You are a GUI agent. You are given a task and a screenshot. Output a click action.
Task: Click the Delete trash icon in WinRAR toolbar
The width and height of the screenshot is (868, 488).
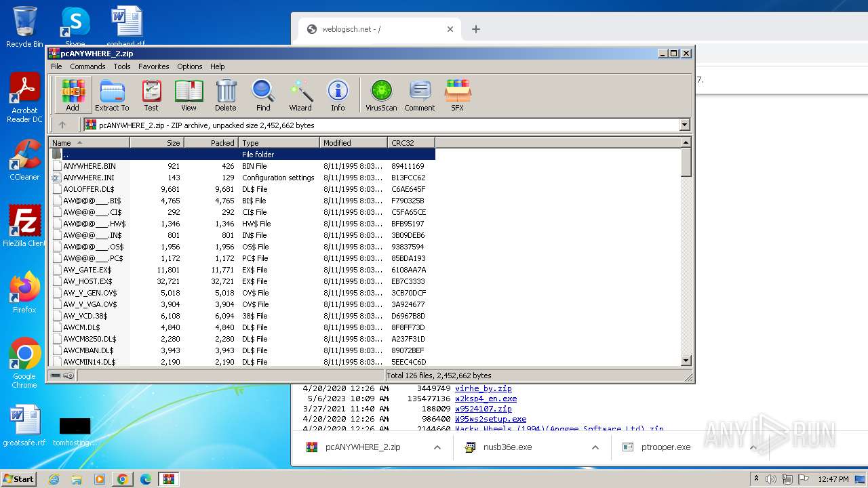click(226, 95)
